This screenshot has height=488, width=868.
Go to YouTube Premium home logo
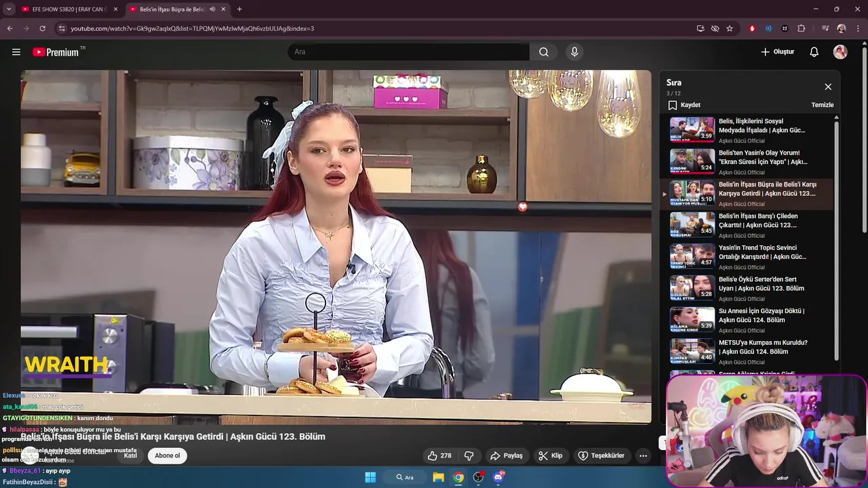[x=56, y=52]
